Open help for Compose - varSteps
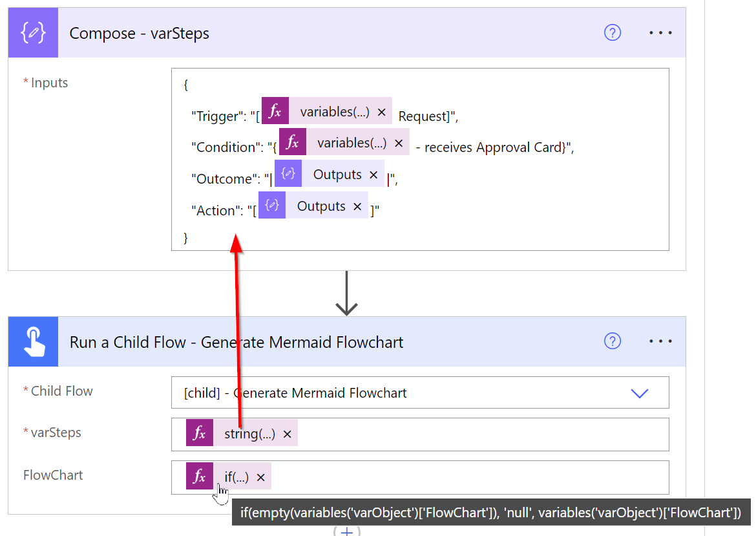The image size is (756, 536). point(613,32)
